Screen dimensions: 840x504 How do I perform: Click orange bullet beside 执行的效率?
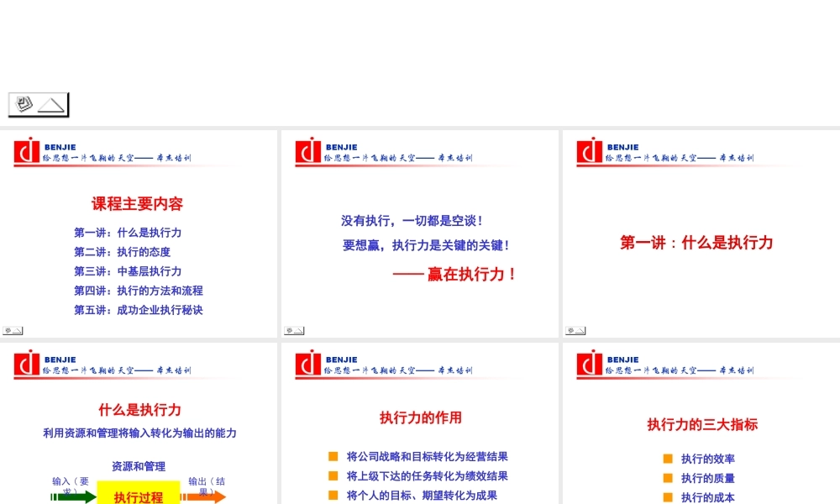[668, 459]
